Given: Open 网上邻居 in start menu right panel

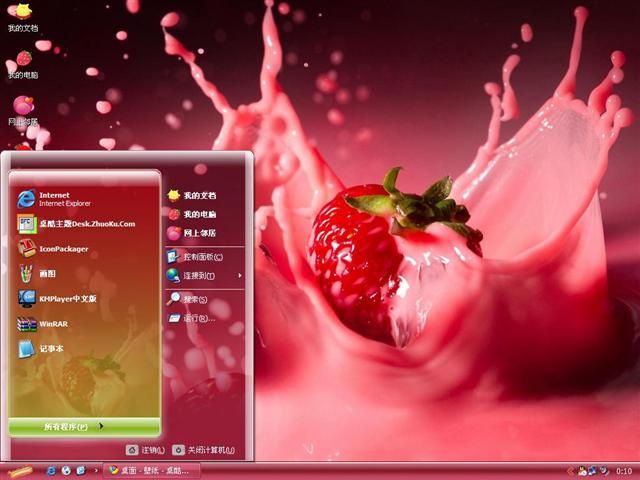Looking at the screenshot, I should (x=205, y=233).
